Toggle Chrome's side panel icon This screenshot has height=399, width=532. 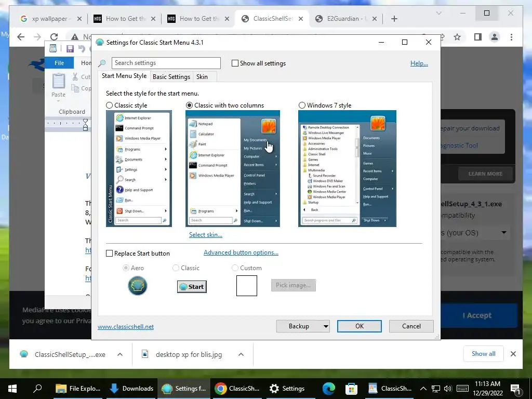[x=478, y=37]
